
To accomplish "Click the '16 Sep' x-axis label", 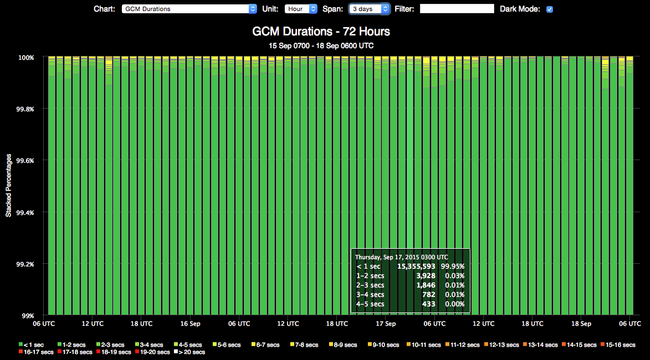I will click(x=190, y=323).
